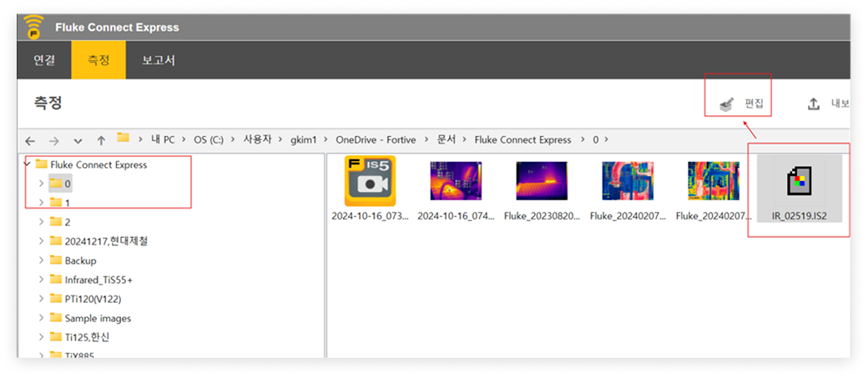Click the folder icon next to Sample images
The height and width of the screenshot is (378, 868).
point(55,318)
